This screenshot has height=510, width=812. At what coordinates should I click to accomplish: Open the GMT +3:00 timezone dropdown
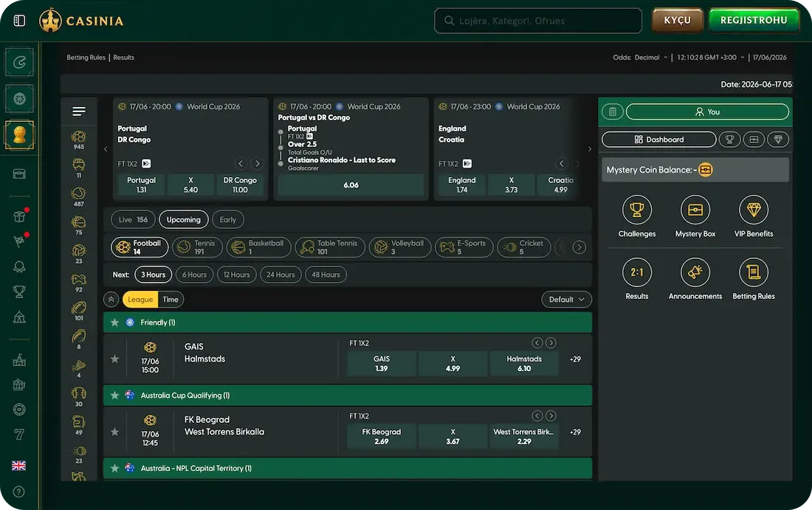pos(710,58)
